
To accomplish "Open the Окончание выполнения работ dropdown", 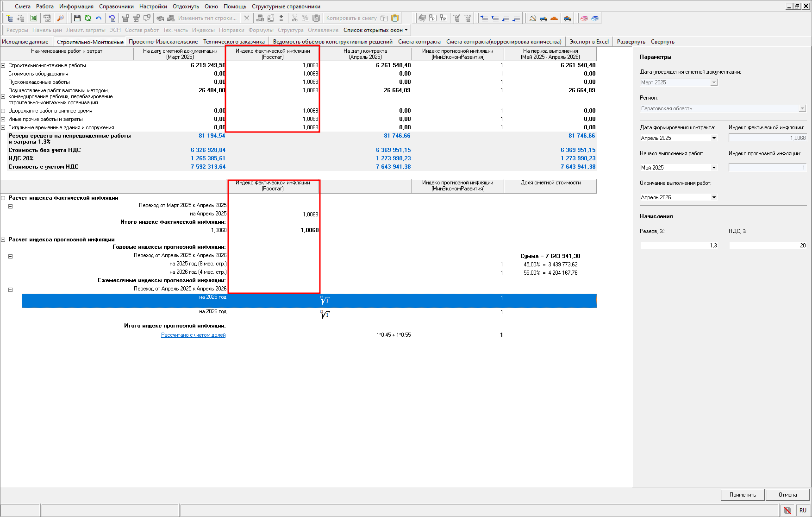I will pos(713,197).
